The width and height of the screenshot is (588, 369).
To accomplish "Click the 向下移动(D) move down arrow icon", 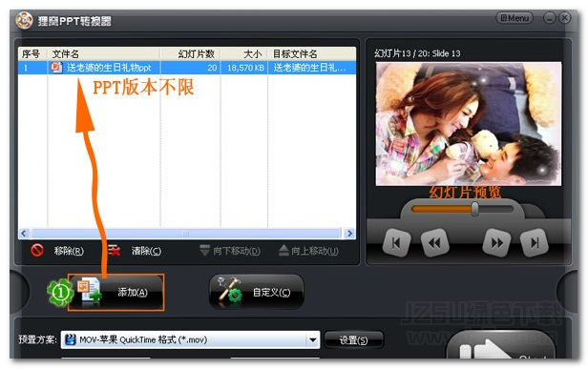I will (204, 250).
